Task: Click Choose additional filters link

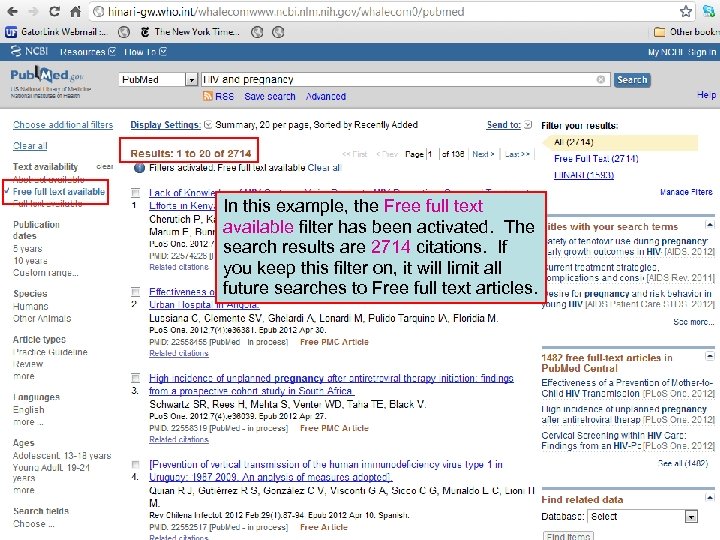Action: coord(63,125)
